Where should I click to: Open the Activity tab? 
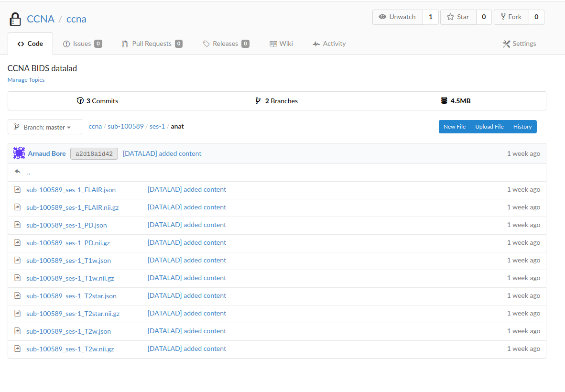[x=329, y=44]
